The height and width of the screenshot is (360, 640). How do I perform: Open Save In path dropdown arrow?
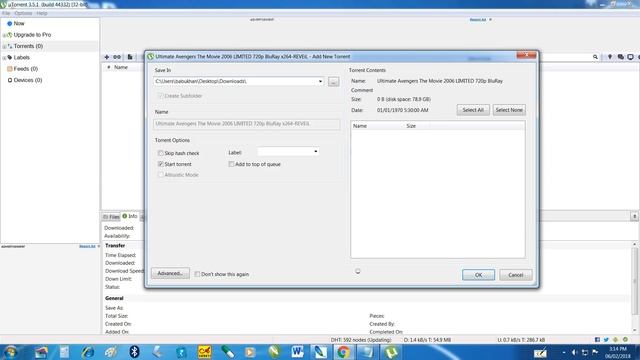(320, 81)
